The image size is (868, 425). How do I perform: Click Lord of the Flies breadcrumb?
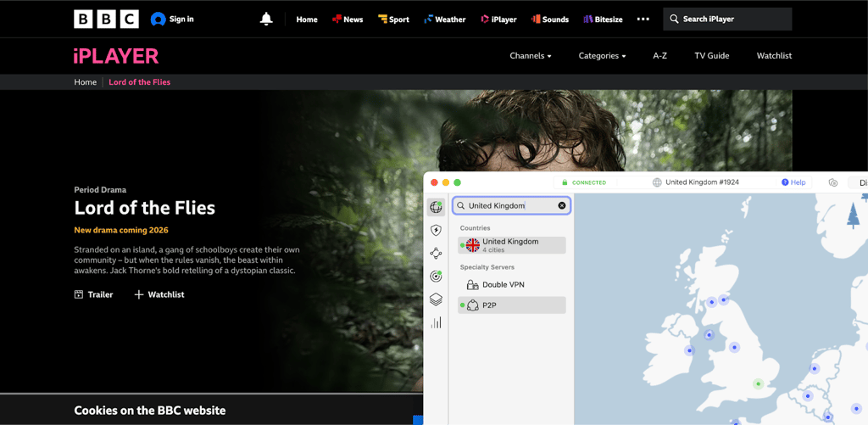(x=140, y=82)
